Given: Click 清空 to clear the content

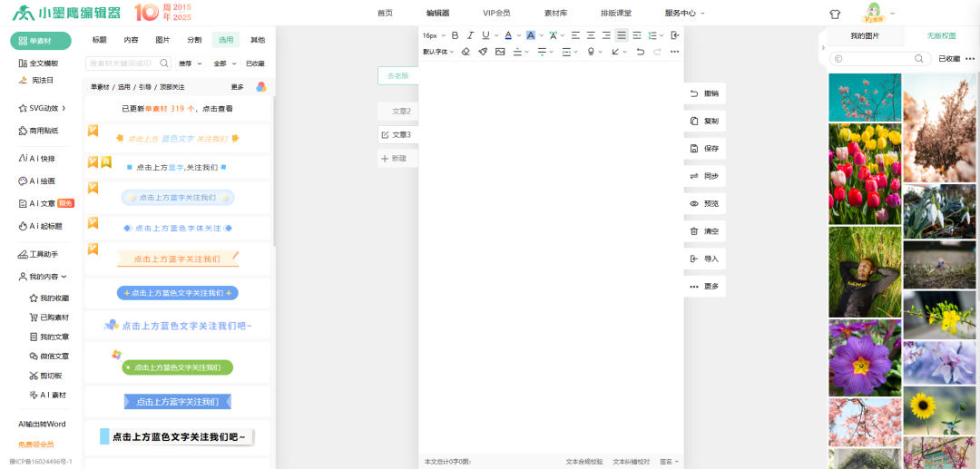Looking at the screenshot, I should pos(705,231).
